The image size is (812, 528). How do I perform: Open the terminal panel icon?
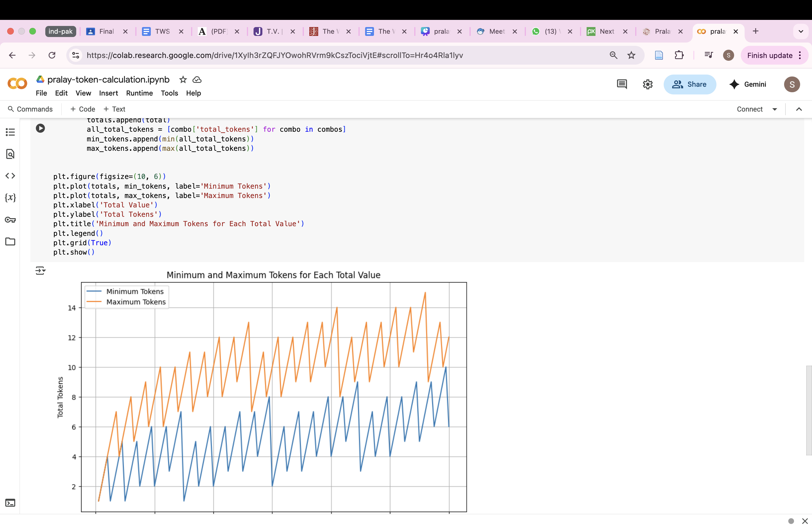point(10,503)
